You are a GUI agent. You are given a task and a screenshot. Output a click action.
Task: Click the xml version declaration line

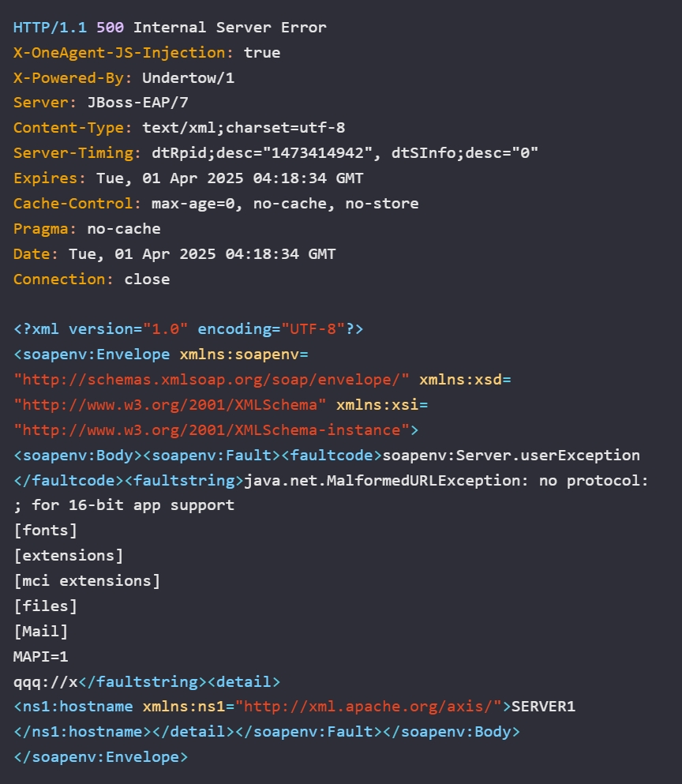pos(188,329)
